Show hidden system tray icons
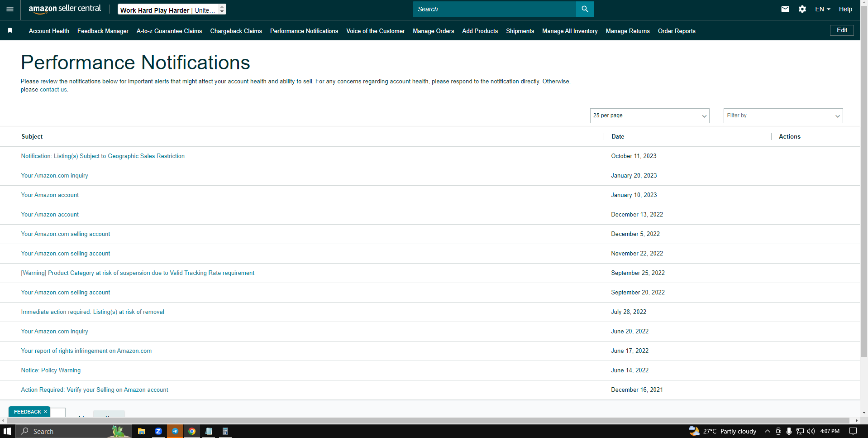 click(x=767, y=431)
